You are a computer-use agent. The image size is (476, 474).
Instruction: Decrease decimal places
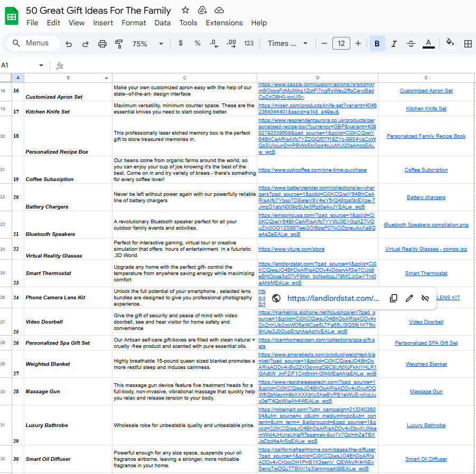[214, 43]
